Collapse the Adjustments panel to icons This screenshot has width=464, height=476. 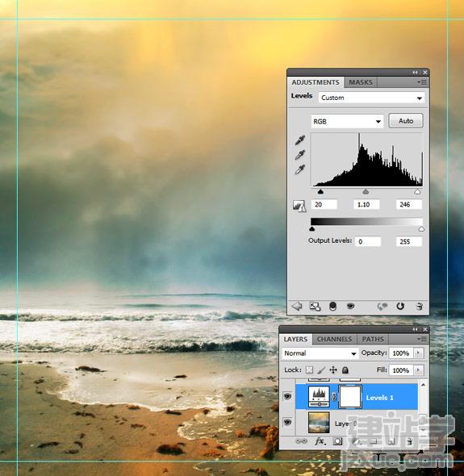[x=415, y=73]
